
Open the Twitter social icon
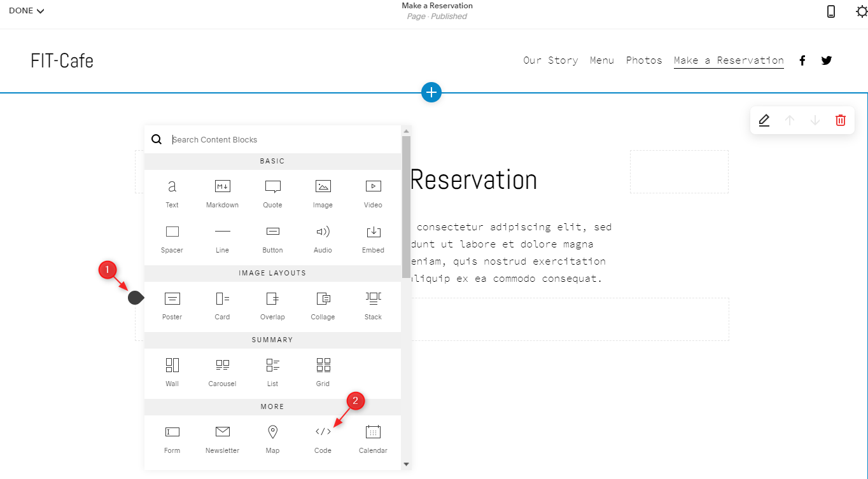(x=826, y=60)
